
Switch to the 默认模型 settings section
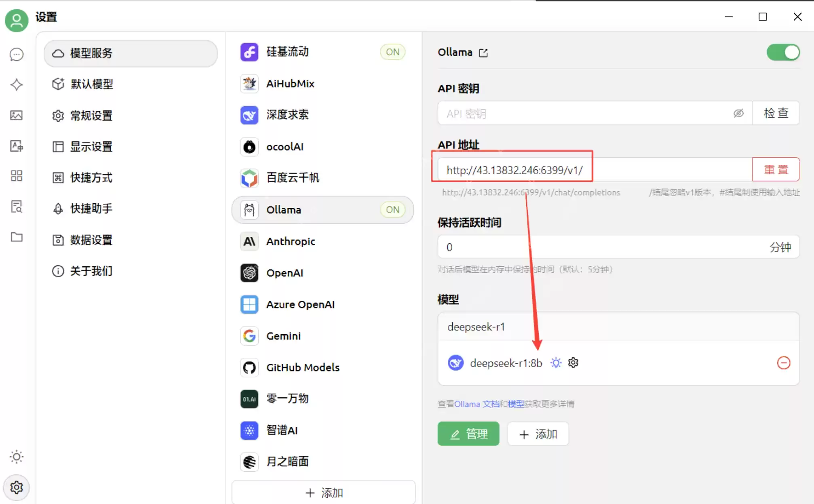(92, 84)
